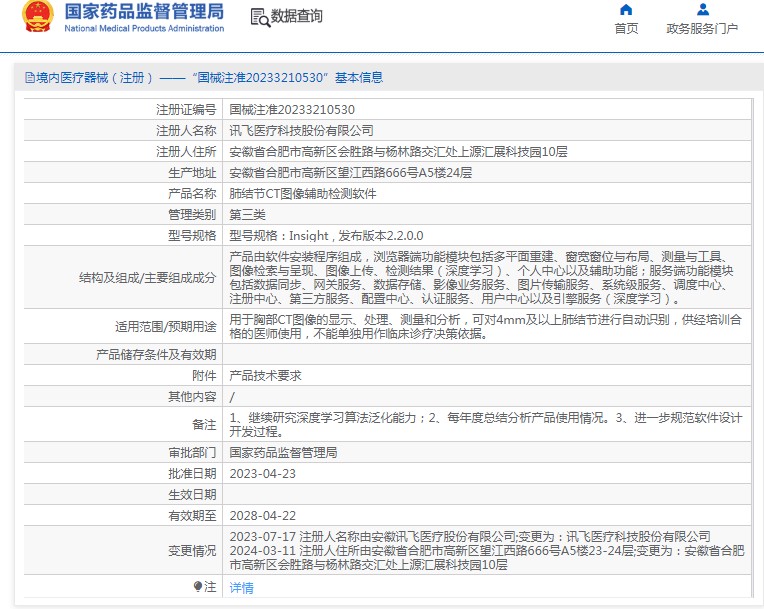This screenshot has height=609, width=764.
Task: Click the 审批部门 label
Action: tap(192, 453)
